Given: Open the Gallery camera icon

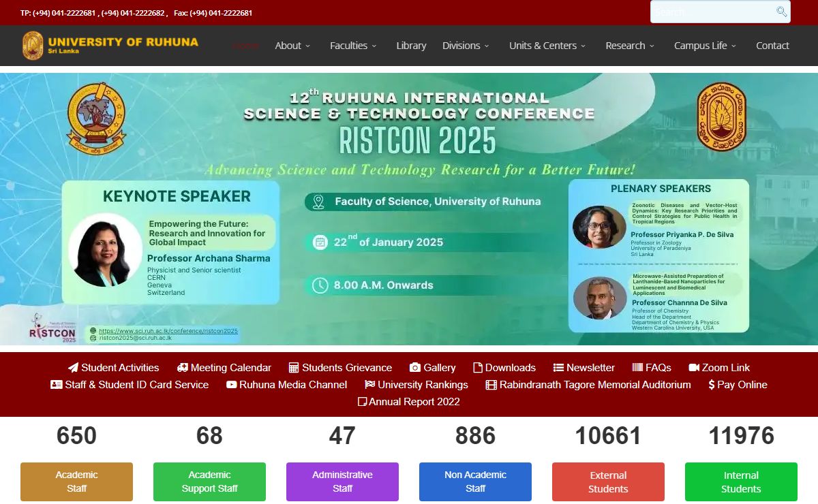Looking at the screenshot, I should click(x=415, y=368).
